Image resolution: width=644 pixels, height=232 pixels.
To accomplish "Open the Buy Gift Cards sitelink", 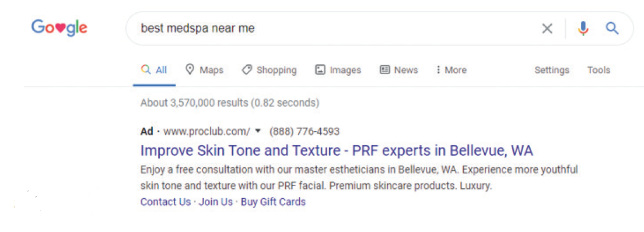I will tap(273, 202).
